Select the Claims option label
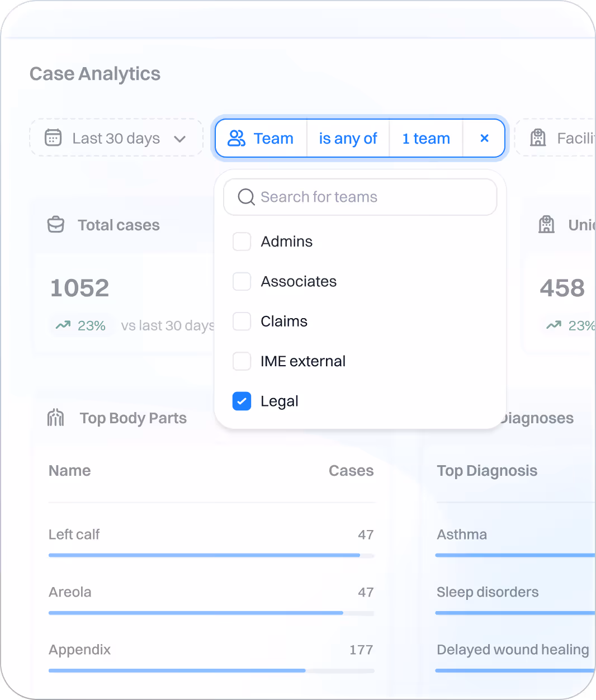Viewport: 596px width, 700px height. pos(284,321)
